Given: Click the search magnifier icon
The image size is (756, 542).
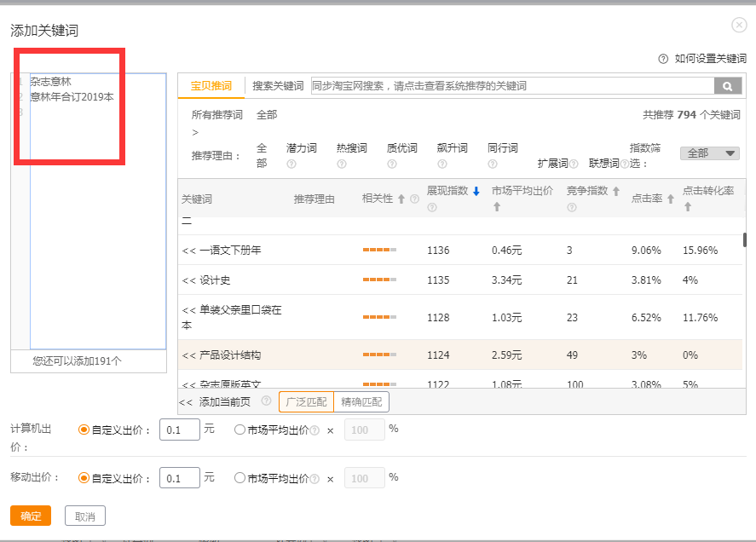Looking at the screenshot, I should click(727, 85).
